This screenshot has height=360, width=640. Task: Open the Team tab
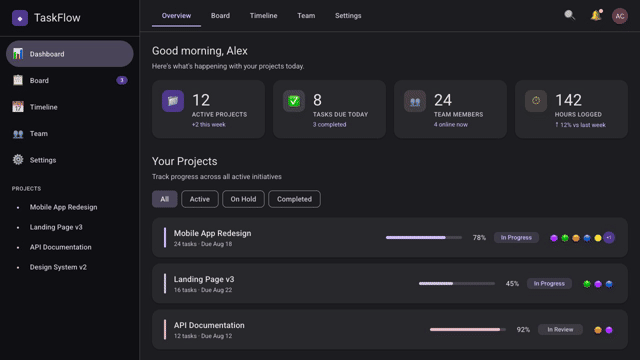pos(306,16)
